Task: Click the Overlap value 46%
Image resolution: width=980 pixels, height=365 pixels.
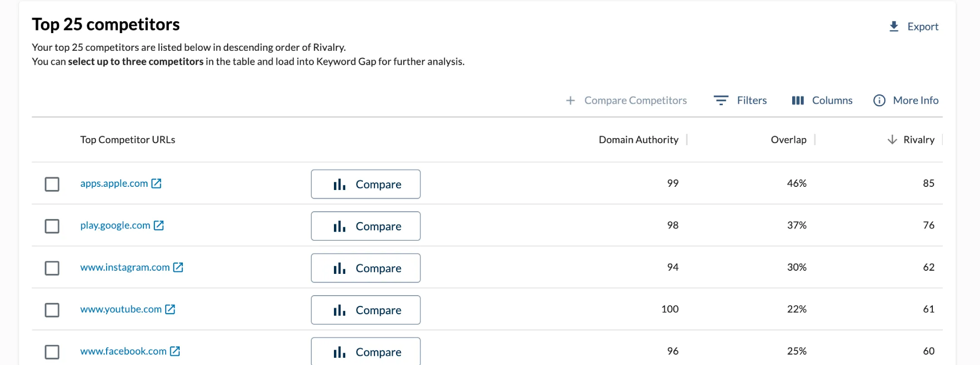Action: [x=797, y=183]
